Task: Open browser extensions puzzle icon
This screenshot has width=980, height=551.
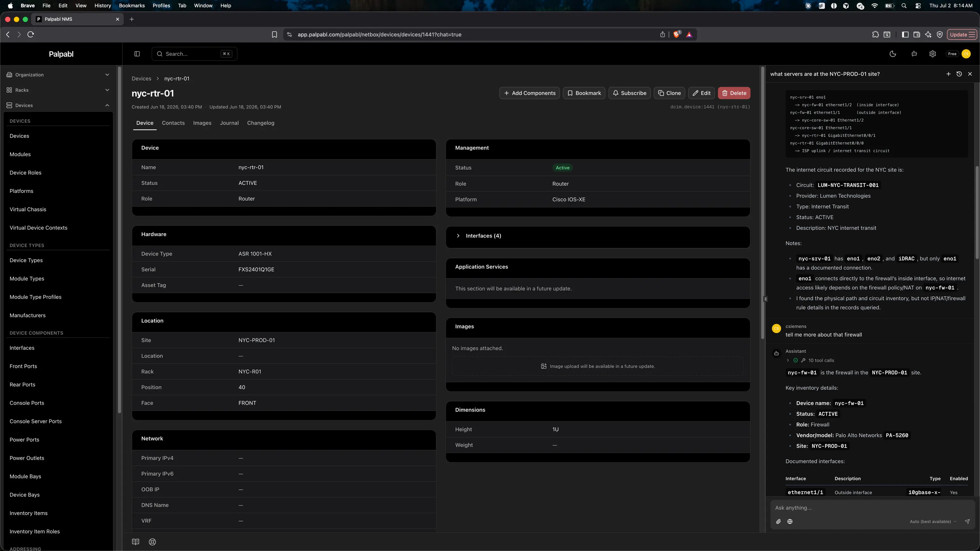Action: click(x=875, y=35)
